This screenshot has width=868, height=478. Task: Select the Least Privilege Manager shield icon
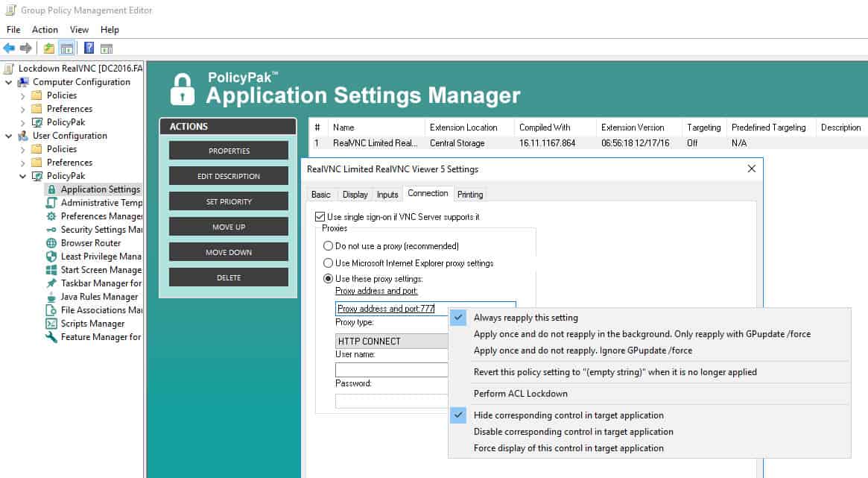(x=51, y=257)
